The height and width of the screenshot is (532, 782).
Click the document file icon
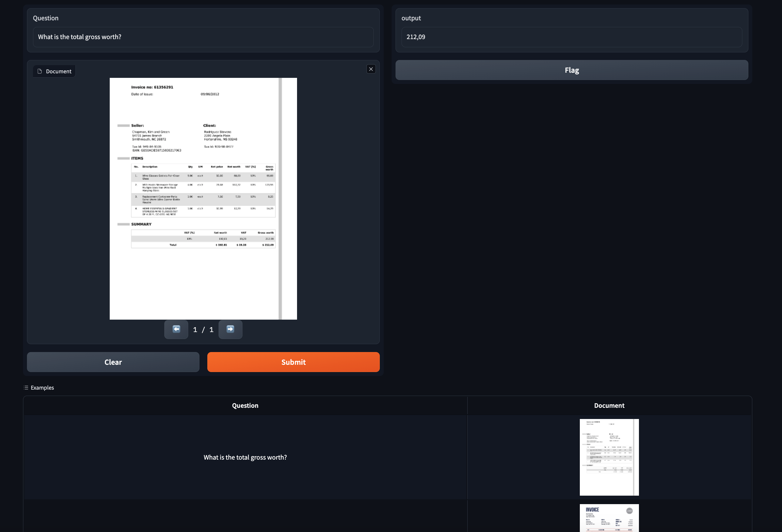(x=40, y=71)
